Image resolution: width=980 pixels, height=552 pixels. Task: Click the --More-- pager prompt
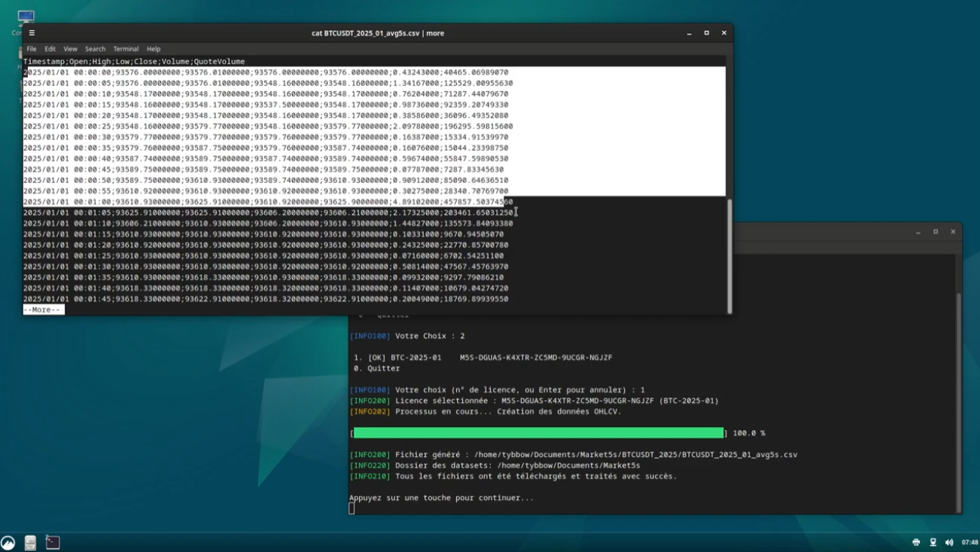point(41,309)
